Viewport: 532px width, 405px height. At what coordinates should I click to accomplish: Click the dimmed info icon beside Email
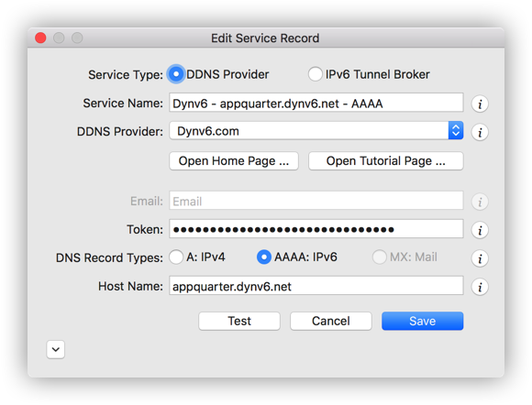tap(480, 202)
